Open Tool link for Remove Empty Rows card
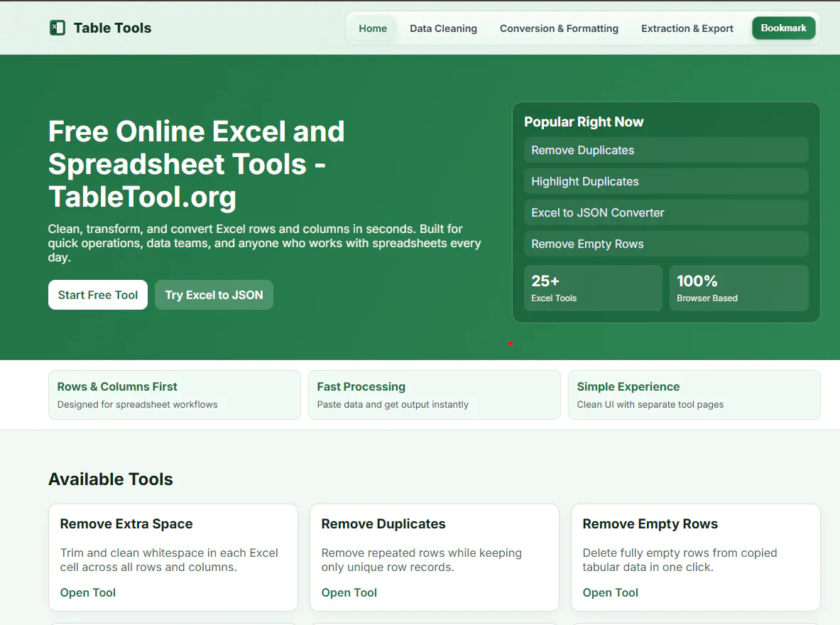Viewport: 840px width, 625px height. pos(610,592)
